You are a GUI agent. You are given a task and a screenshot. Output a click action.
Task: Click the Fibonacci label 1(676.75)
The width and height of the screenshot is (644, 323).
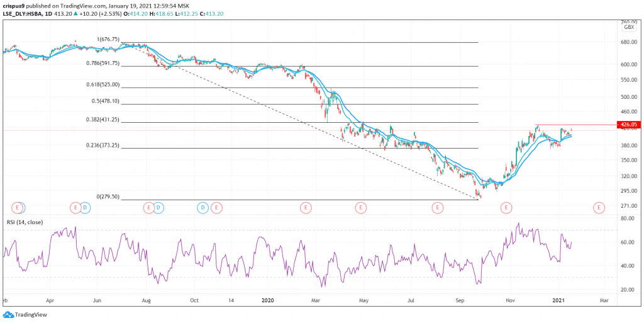point(108,40)
